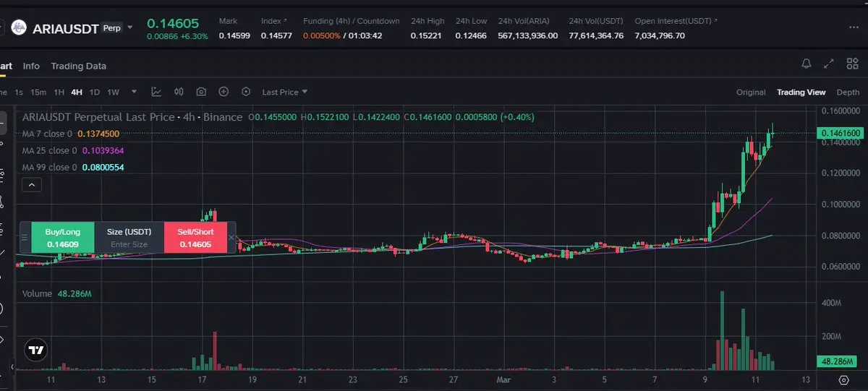Take a chart snapshot with camera icon
This screenshot has width=868, height=391.
click(201, 92)
